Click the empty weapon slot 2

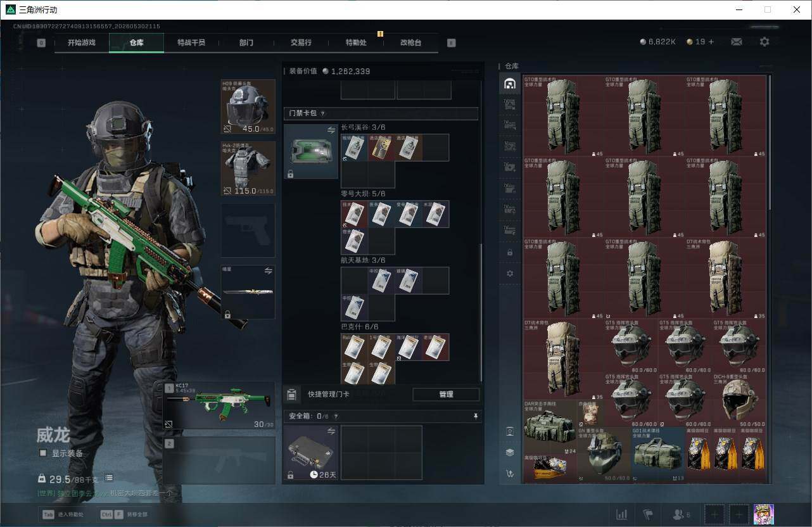pos(219,460)
